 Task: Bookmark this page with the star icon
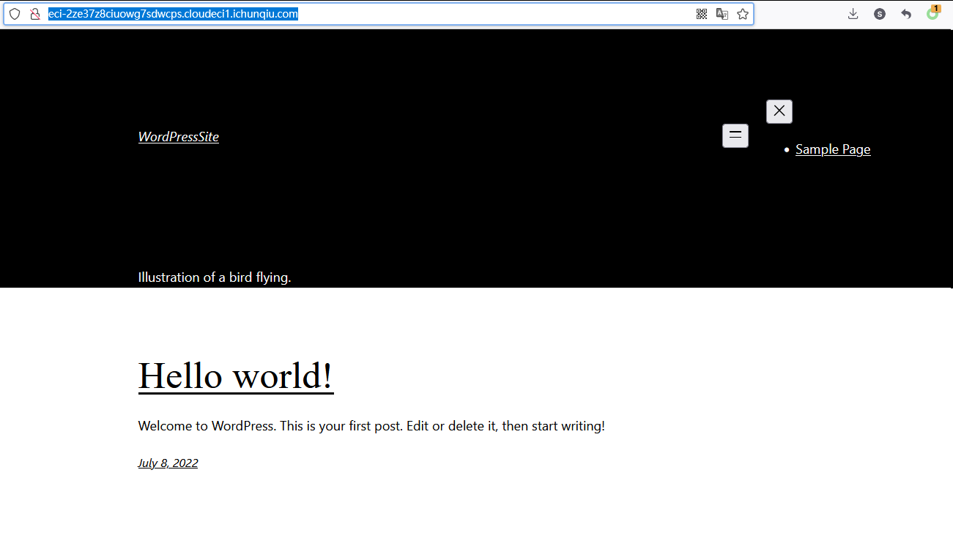coord(743,14)
